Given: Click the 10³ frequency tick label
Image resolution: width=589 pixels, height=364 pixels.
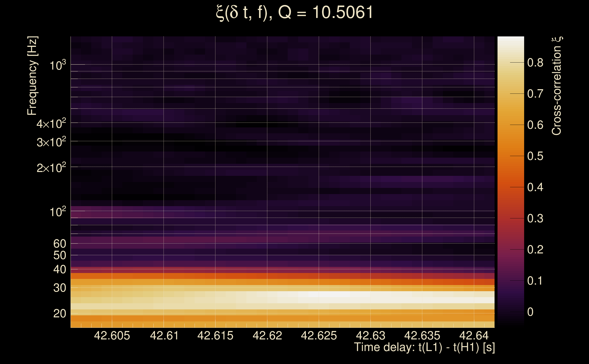Looking at the screenshot, I should pyautogui.click(x=58, y=65).
